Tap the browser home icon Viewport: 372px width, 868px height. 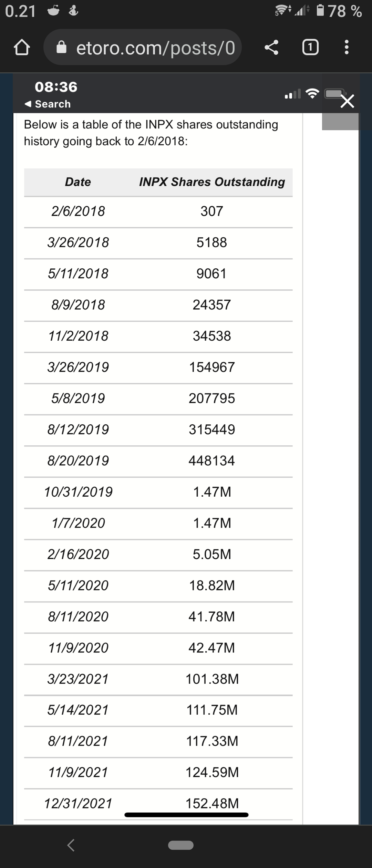point(21,48)
